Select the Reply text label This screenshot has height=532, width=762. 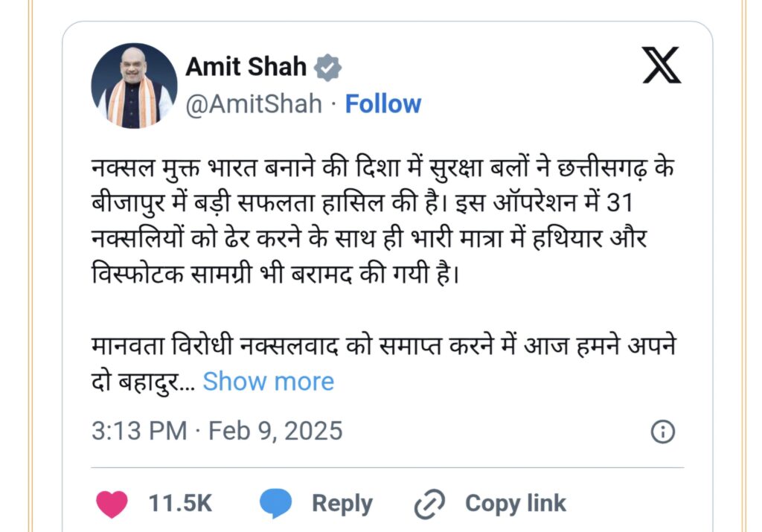342,504
